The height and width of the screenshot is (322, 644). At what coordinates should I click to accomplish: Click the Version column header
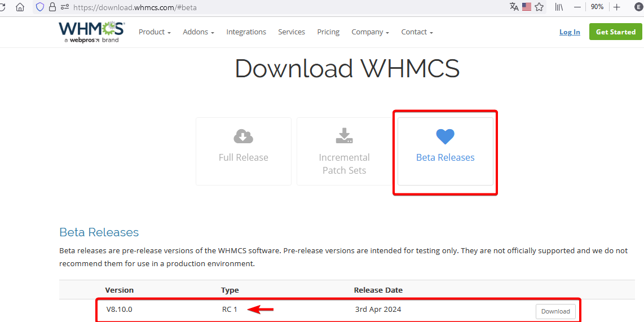point(120,290)
